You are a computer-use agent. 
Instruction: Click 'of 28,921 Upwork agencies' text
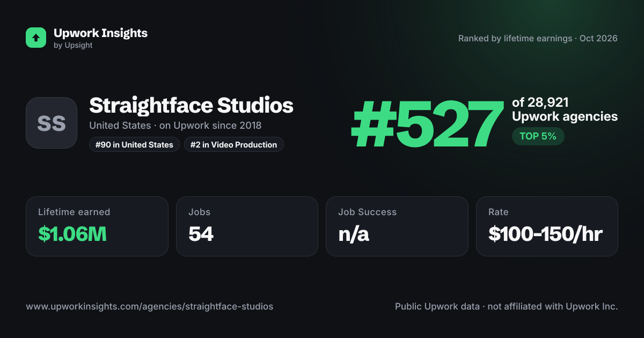click(565, 109)
